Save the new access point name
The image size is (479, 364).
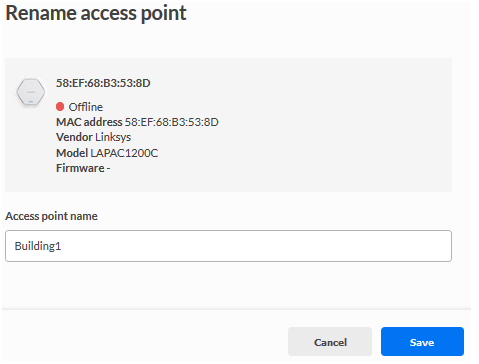click(x=422, y=342)
